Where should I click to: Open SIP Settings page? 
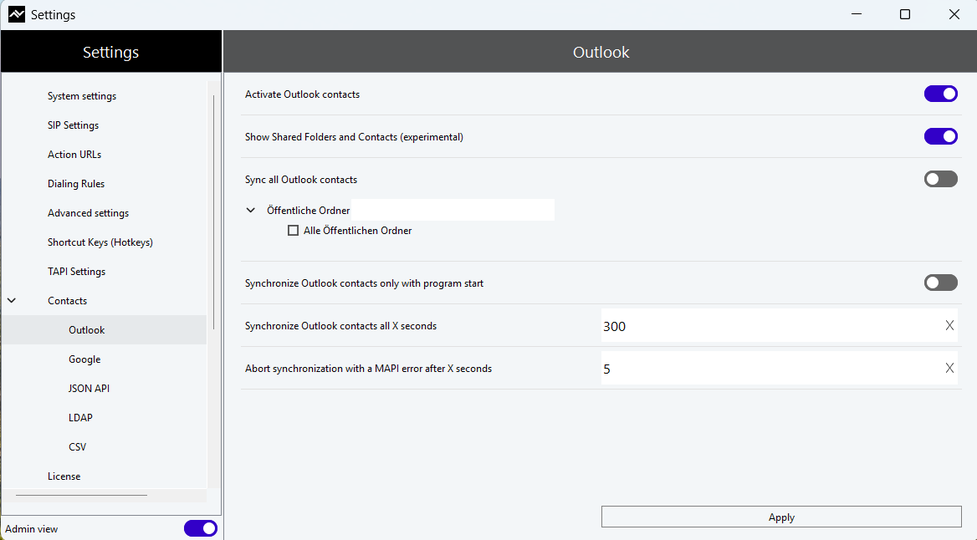[x=73, y=125]
